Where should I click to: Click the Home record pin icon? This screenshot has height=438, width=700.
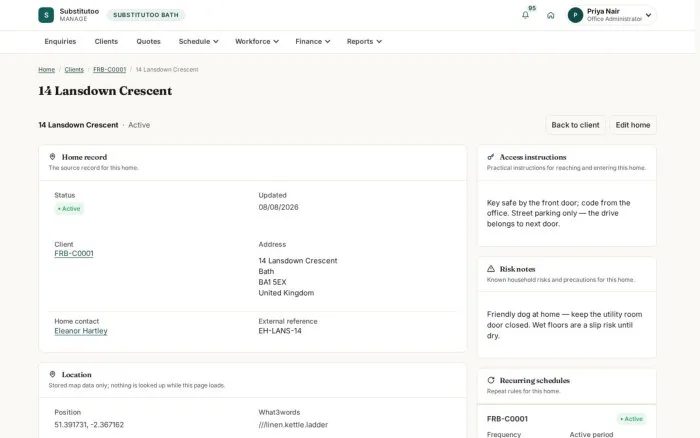point(52,157)
